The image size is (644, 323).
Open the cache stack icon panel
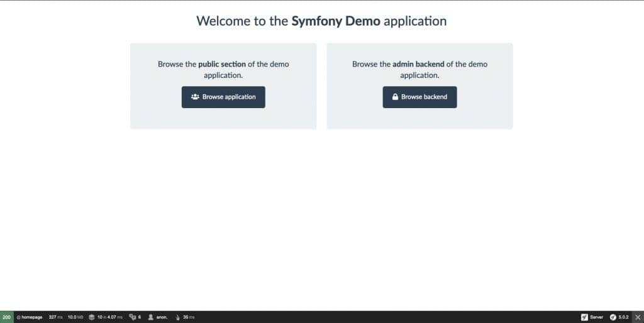pos(92,317)
